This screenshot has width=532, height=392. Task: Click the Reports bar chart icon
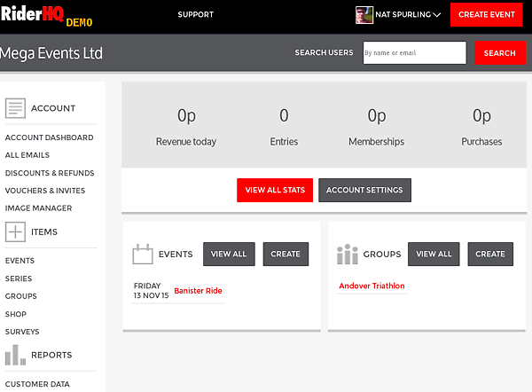[x=15, y=355]
